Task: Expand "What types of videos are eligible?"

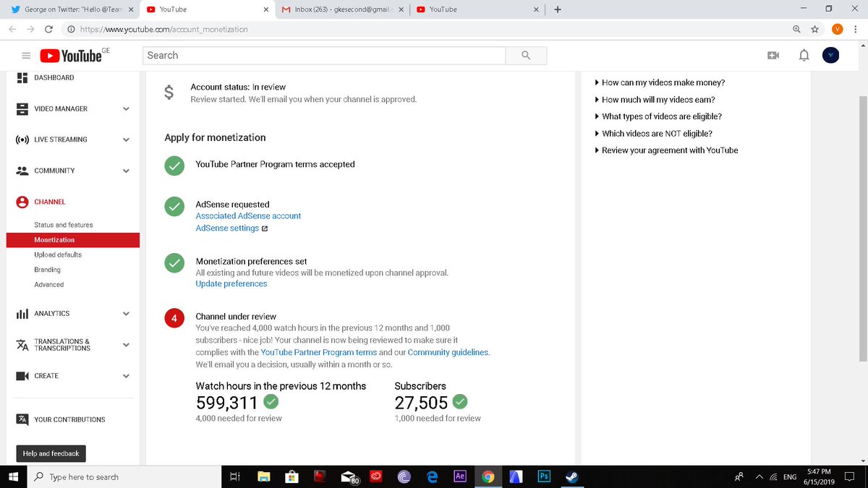Action: [658, 116]
